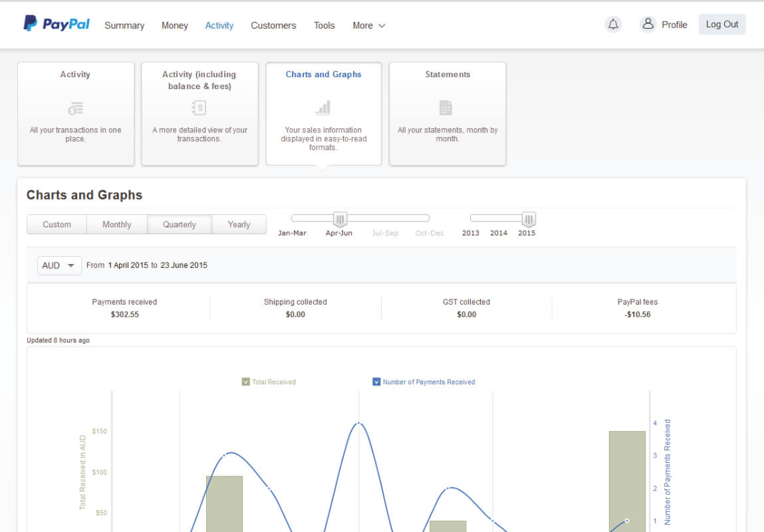Select year 2013 on the slider
Image resolution: width=764 pixels, height=532 pixels.
471,233
